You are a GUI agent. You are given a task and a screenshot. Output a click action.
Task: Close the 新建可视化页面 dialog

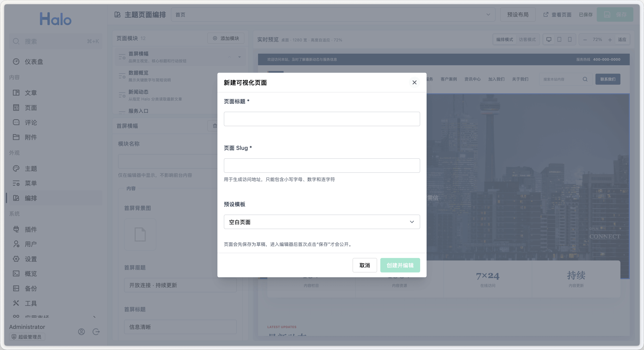414,82
